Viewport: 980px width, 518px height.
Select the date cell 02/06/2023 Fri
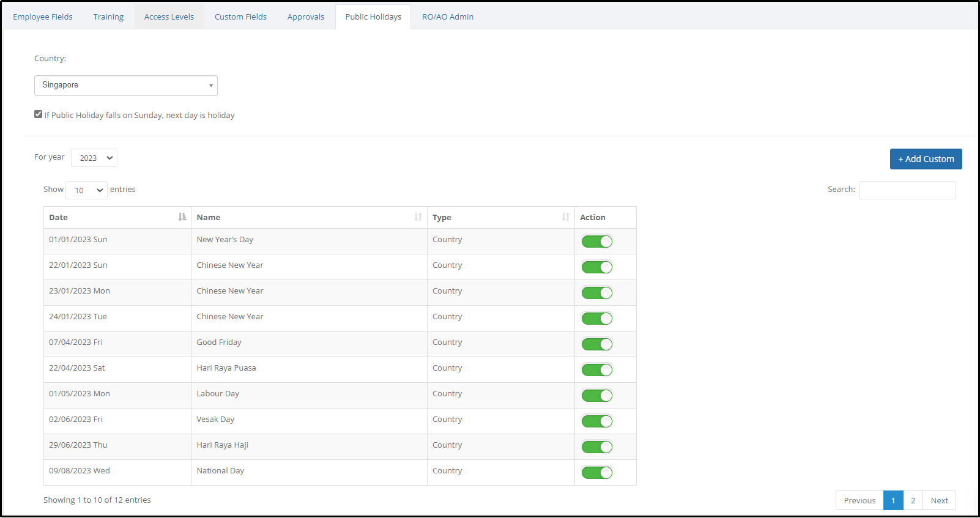117,421
